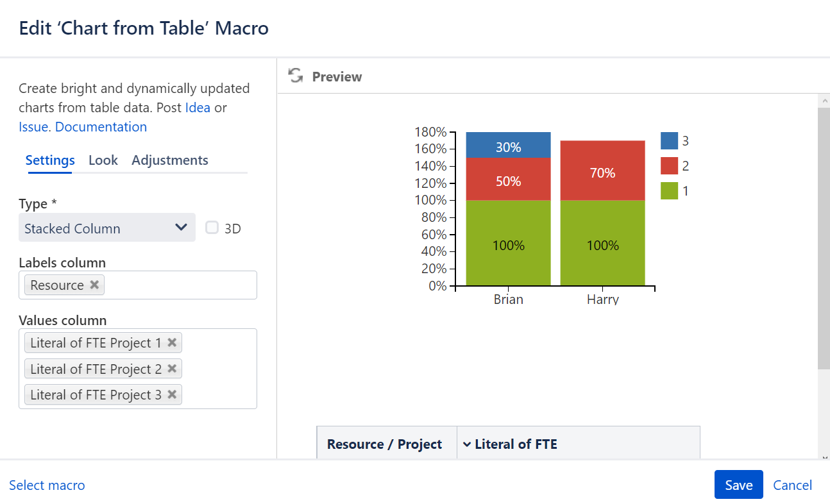Select the Settings tab
Viewport: 830px width, 504px height.
[50, 160]
